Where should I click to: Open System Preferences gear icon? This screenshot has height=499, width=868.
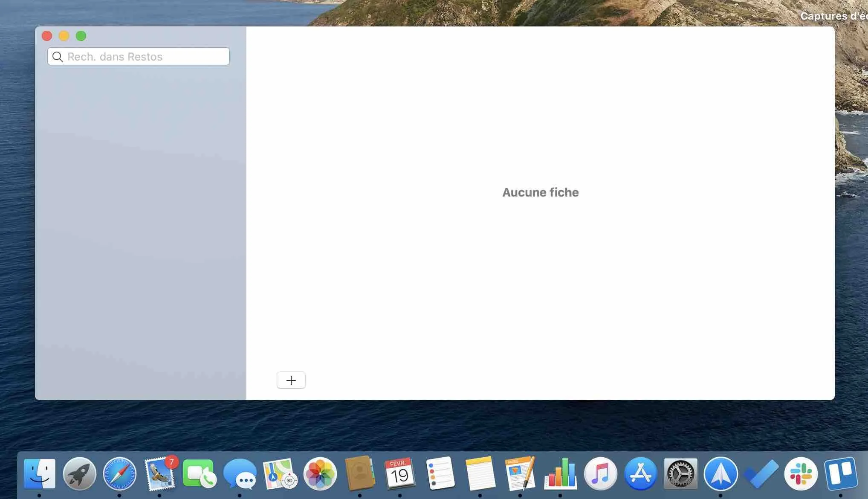click(680, 474)
